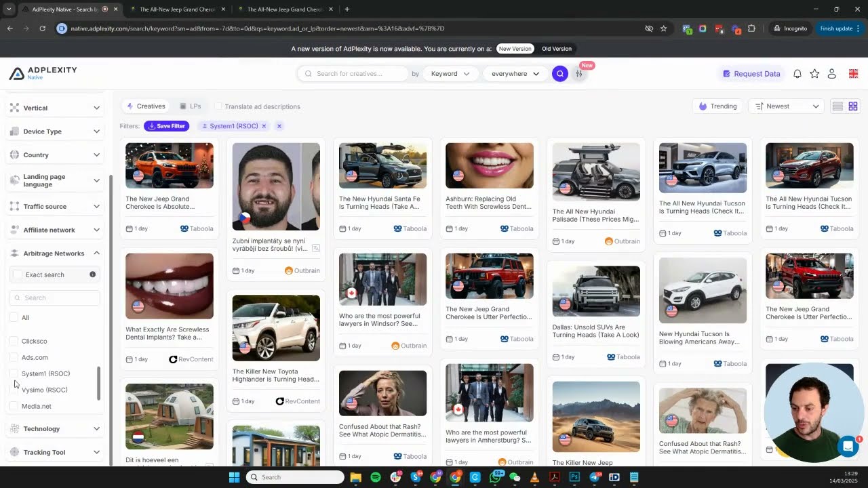Reload the current browser page

42,28
